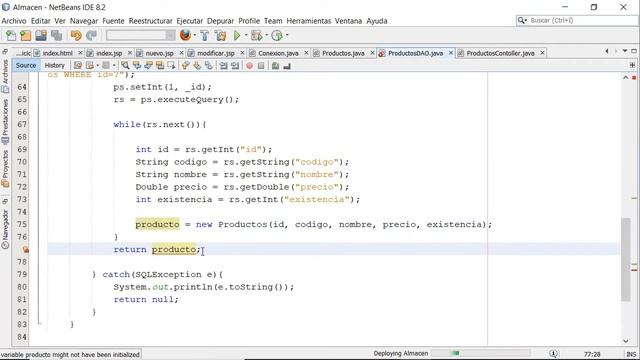The width and height of the screenshot is (640, 360).
Task: Click the editor scrollbar down arrow
Action: 626,341
